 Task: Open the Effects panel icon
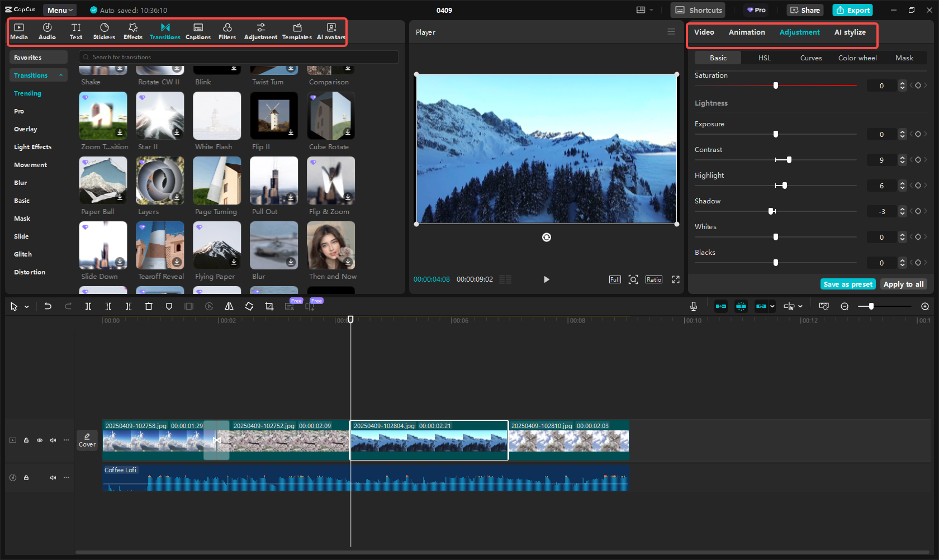pyautogui.click(x=133, y=31)
